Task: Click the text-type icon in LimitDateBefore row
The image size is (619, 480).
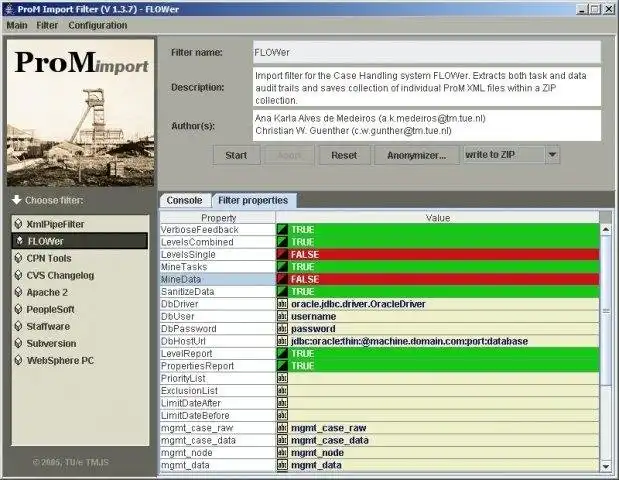Action: 282,415
